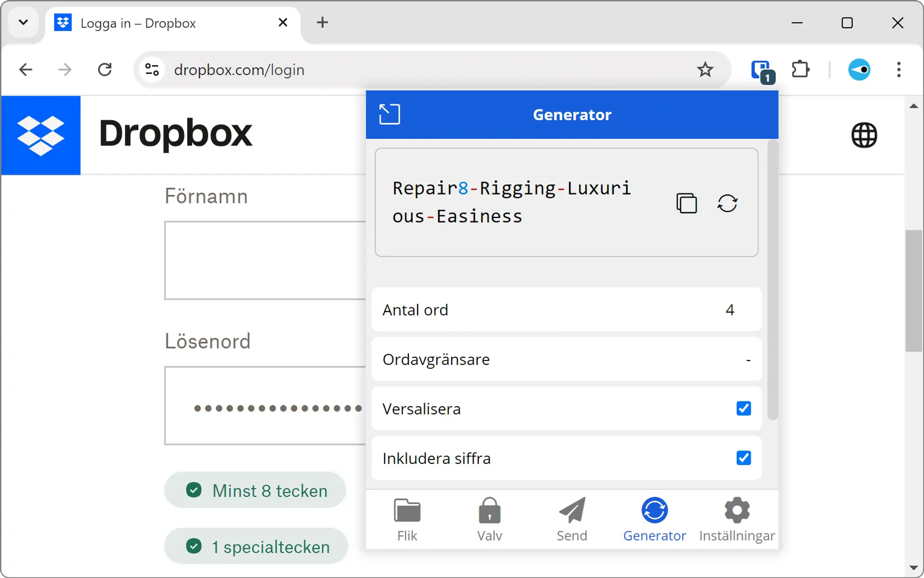Screen dimensions: 924x578
Task: View site information icon
Action: point(152,70)
